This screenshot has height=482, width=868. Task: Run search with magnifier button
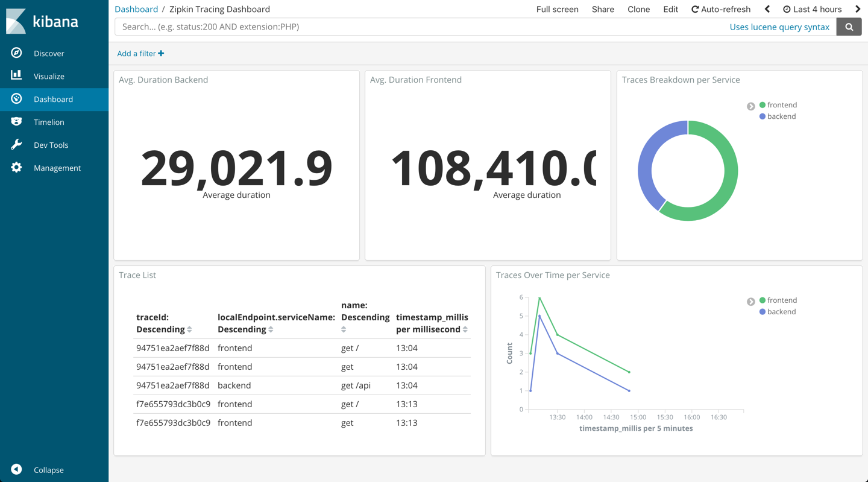(849, 27)
